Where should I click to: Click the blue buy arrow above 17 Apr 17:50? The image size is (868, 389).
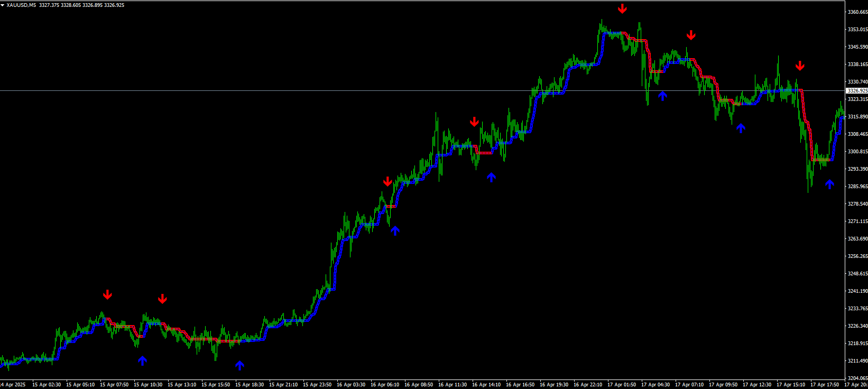click(x=829, y=184)
